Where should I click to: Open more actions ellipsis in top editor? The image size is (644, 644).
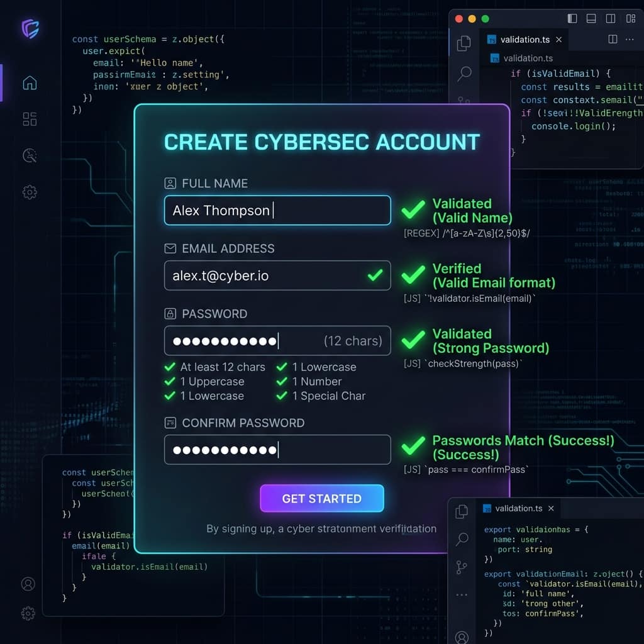tap(629, 40)
